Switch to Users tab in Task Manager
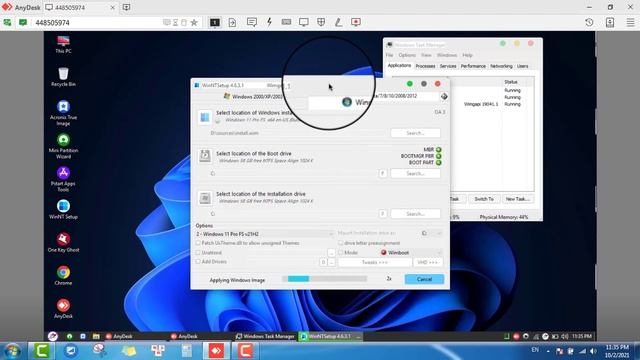 522,66
